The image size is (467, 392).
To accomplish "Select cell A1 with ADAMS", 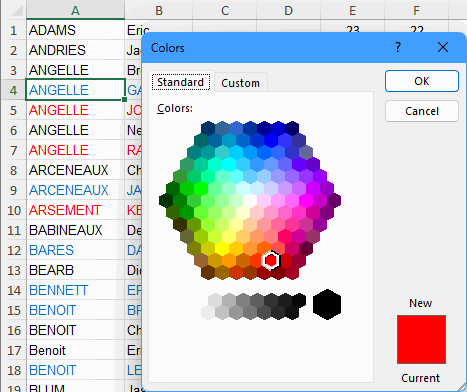I will (x=75, y=30).
